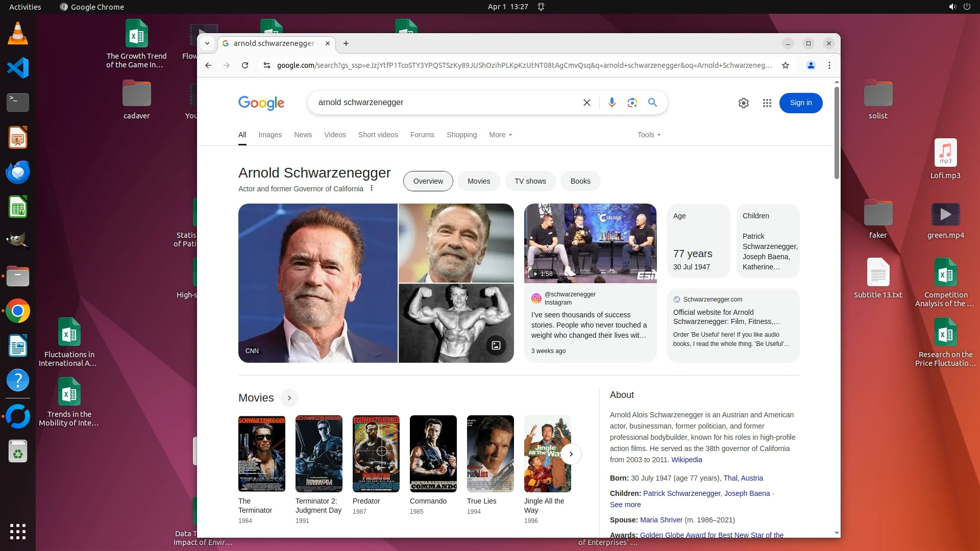Open VLC media player from dock
The width and height of the screenshot is (980, 551).
18,34
